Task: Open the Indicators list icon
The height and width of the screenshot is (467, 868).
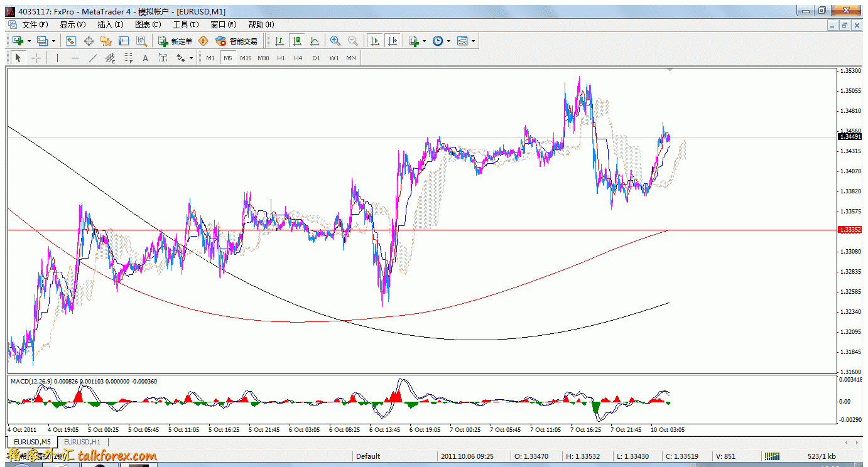Action: coord(414,41)
